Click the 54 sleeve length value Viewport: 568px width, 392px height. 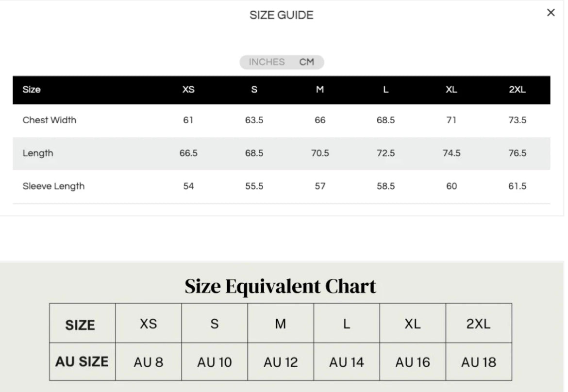click(188, 186)
